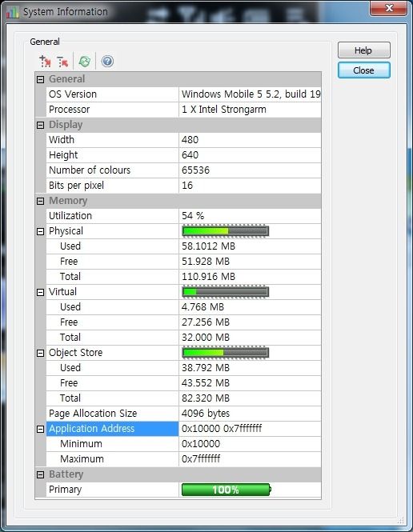The image size is (413, 532).
Task: Click the Help button
Action: (364, 50)
